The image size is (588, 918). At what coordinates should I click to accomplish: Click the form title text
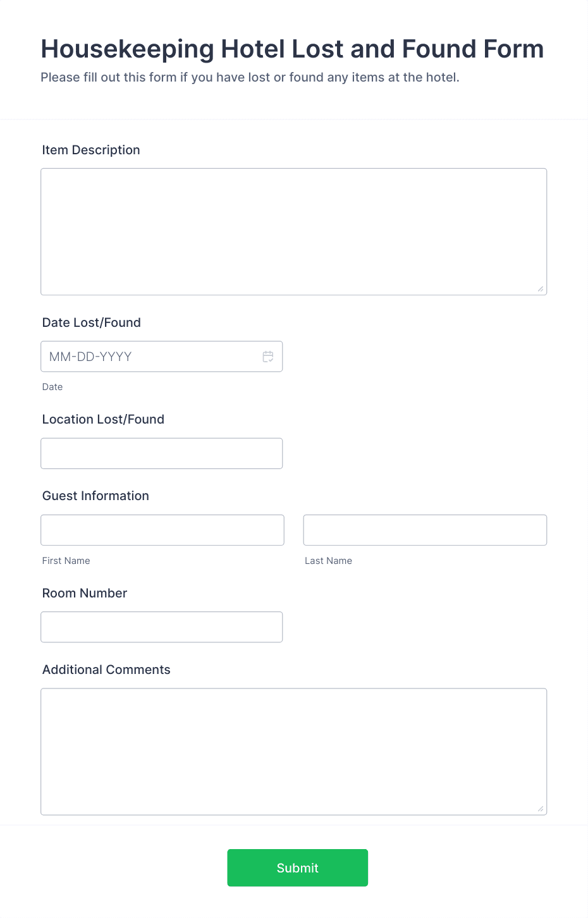pos(292,49)
